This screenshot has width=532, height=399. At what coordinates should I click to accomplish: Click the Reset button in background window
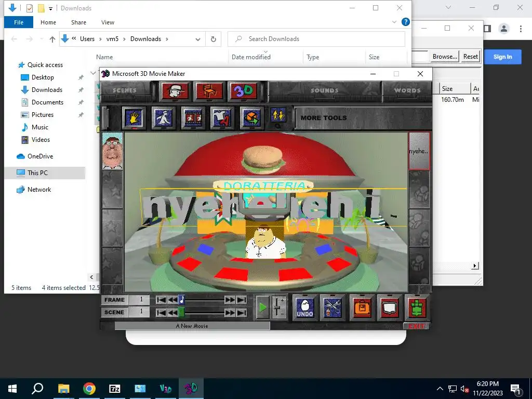tap(470, 57)
